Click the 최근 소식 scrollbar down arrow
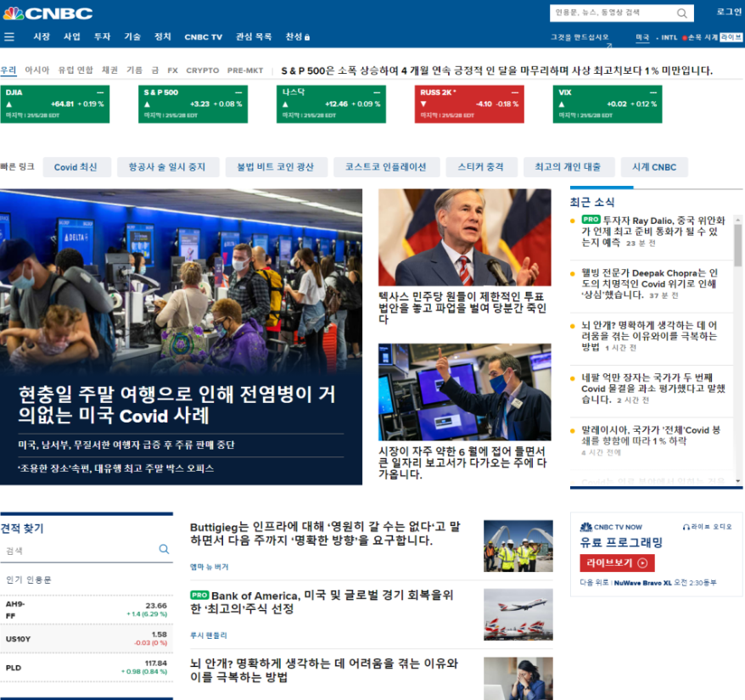This screenshot has height=700, width=745. point(738,481)
